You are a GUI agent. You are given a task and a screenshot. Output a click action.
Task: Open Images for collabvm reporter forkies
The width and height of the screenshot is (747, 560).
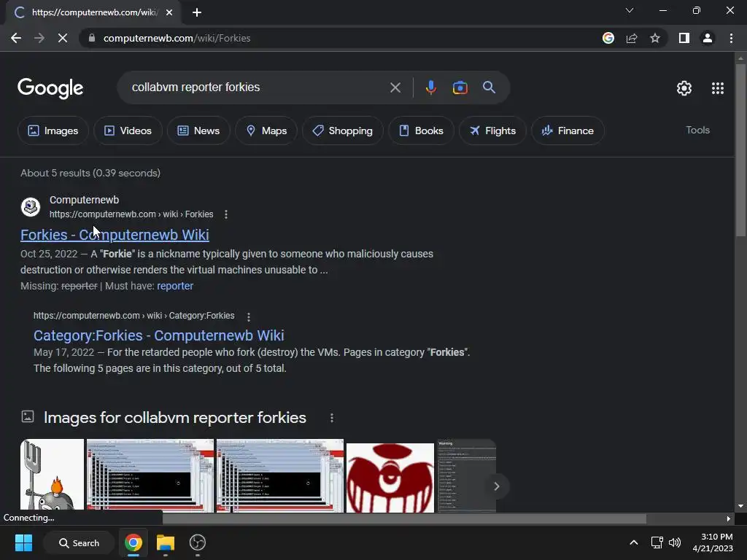pyautogui.click(x=175, y=418)
